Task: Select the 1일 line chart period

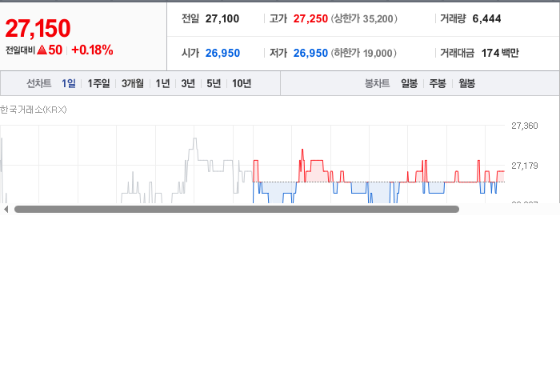Action: (69, 83)
